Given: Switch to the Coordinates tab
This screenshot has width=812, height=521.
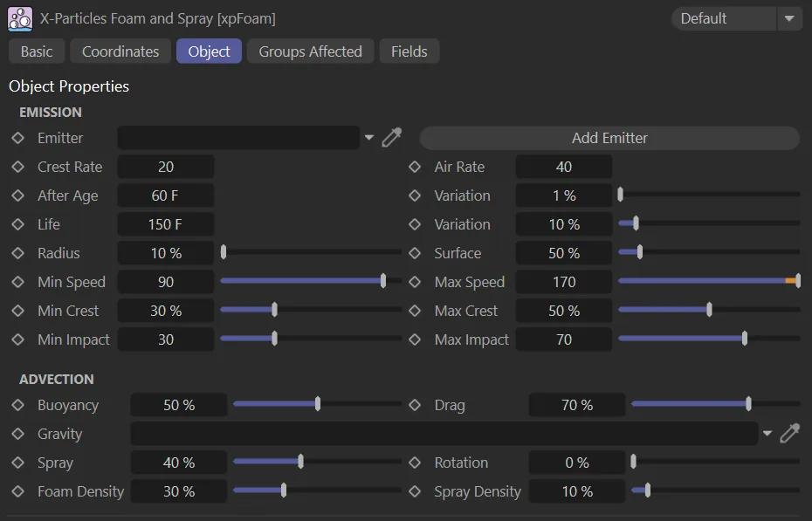Looking at the screenshot, I should [120, 51].
